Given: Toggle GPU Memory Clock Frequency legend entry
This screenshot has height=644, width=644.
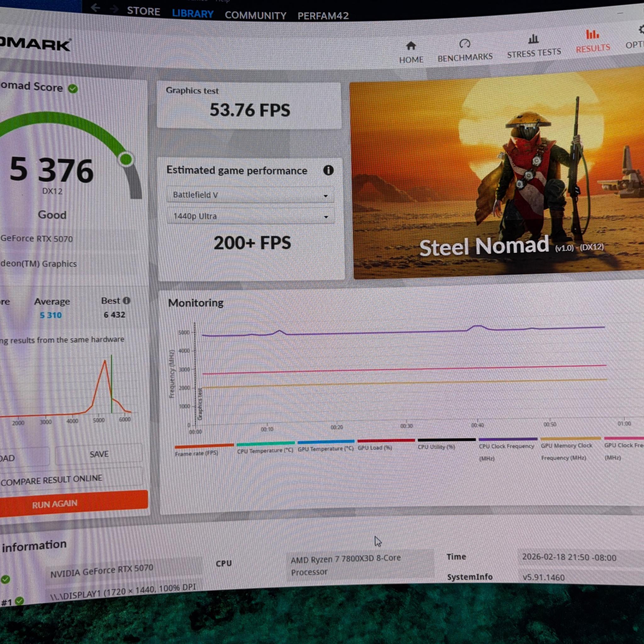Looking at the screenshot, I should point(570,448).
